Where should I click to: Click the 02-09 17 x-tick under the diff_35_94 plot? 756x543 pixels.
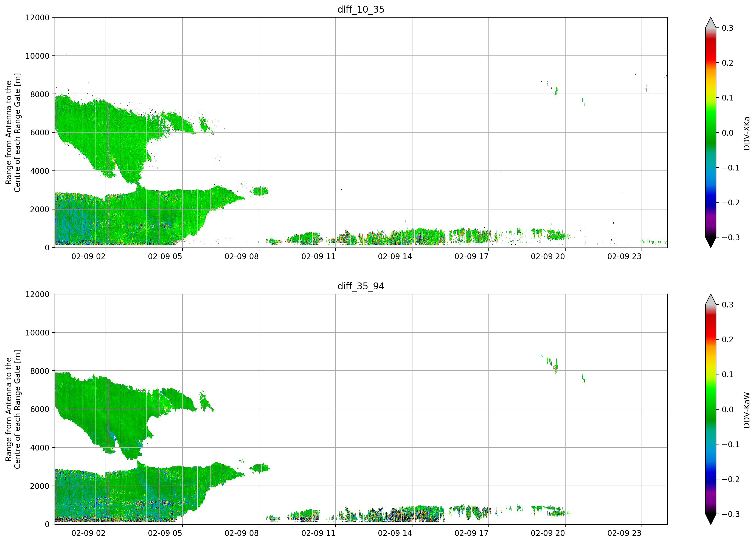tap(471, 533)
